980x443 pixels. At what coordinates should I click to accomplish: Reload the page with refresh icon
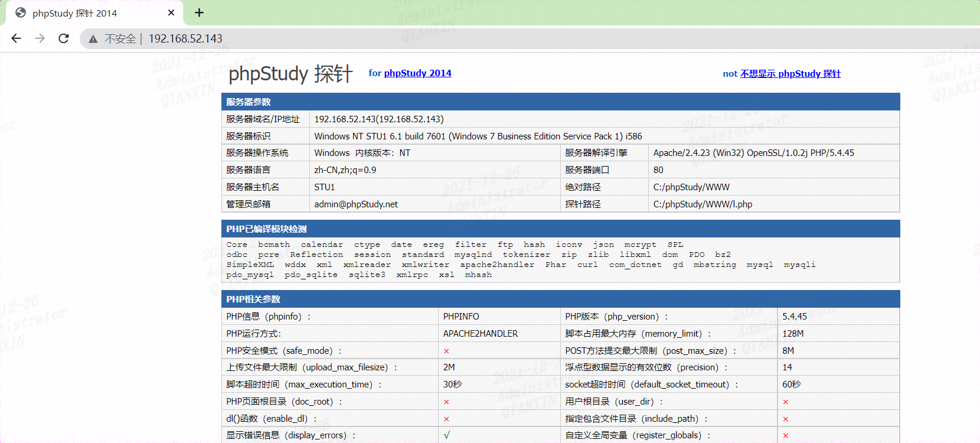tap(64, 38)
